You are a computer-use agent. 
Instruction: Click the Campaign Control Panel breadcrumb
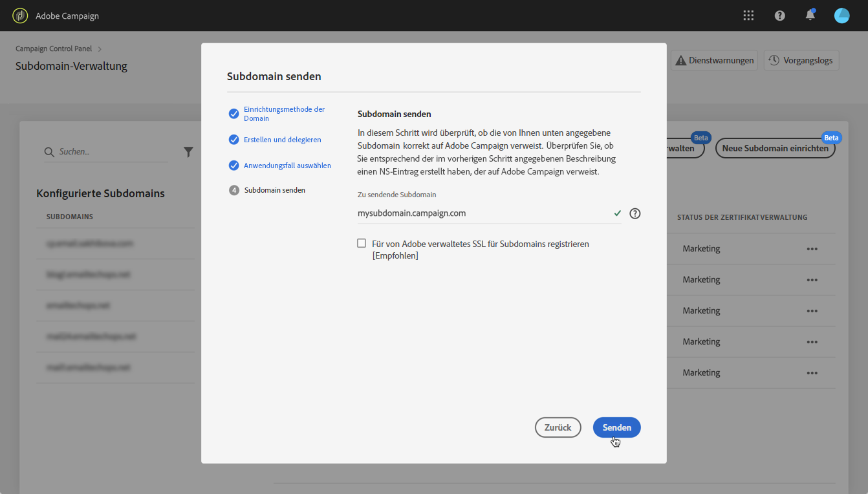(x=54, y=48)
